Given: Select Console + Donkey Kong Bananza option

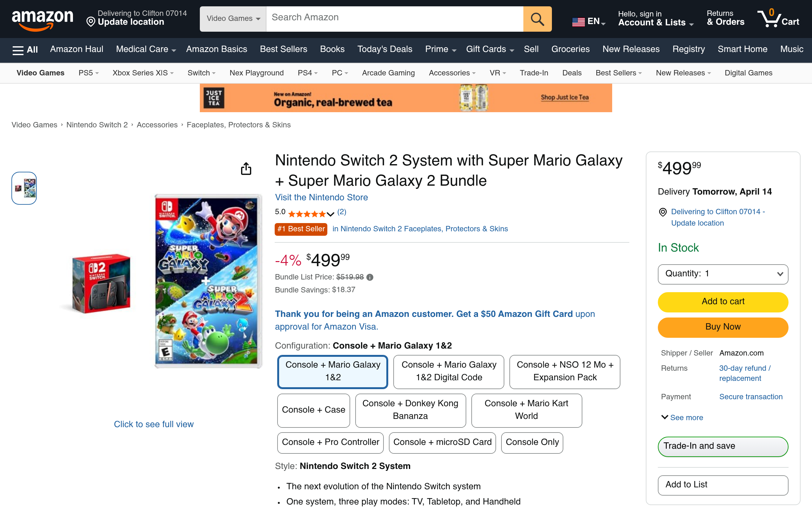Looking at the screenshot, I should pyautogui.click(x=410, y=410).
